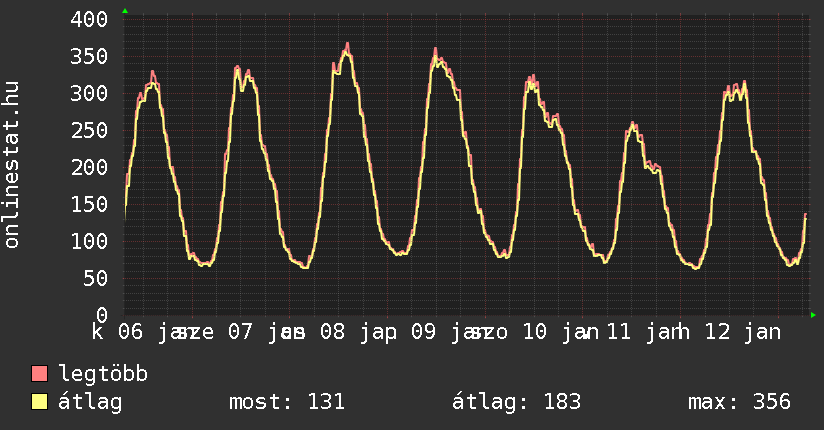Click the 'most: 131' statistic
This screenshot has height=430, width=824.
(287, 402)
